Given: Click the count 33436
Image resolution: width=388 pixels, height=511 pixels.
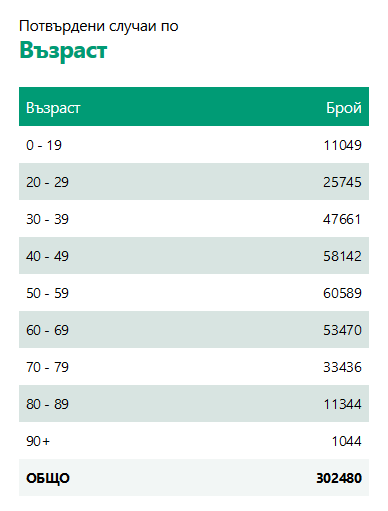Looking at the screenshot, I should pyautogui.click(x=342, y=367).
